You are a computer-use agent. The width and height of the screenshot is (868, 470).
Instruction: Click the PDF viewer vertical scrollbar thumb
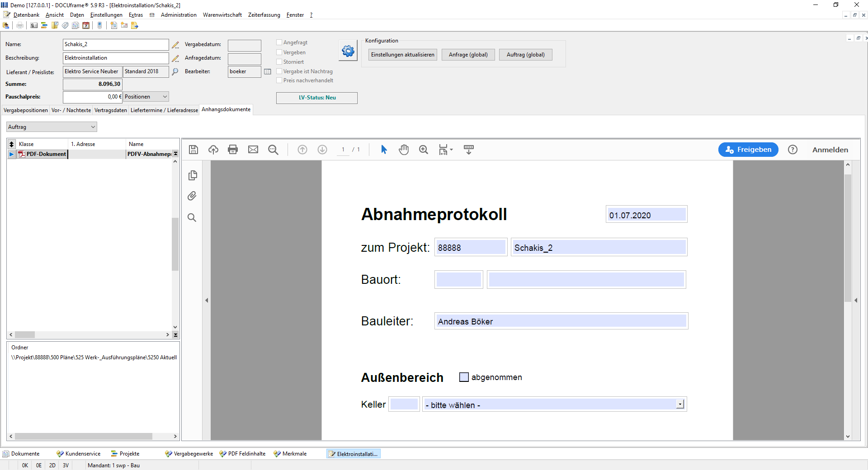pos(848,237)
